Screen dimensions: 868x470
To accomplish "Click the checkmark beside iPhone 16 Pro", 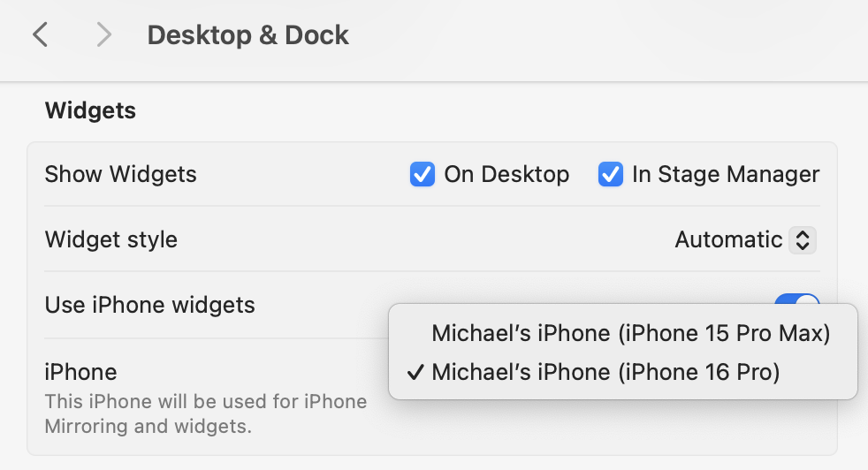I will pyautogui.click(x=414, y=373).
